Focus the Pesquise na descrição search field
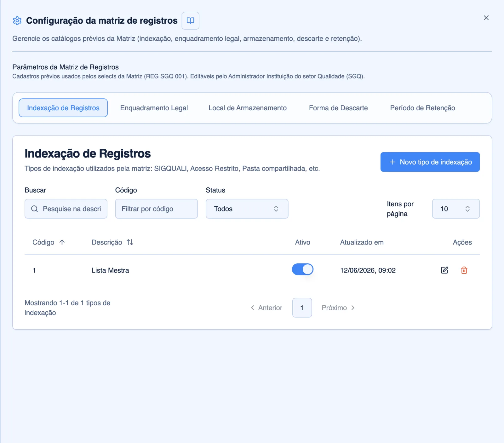The image size is (504, 443). coord(66,209)
